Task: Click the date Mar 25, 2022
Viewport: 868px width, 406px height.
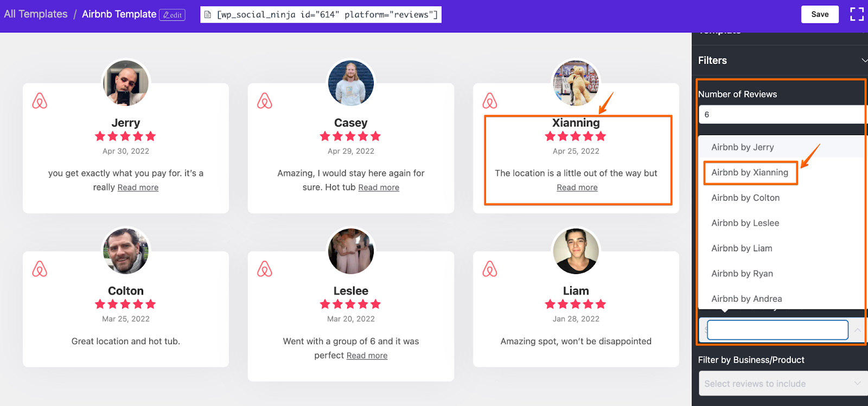Action: click(126, 319)
